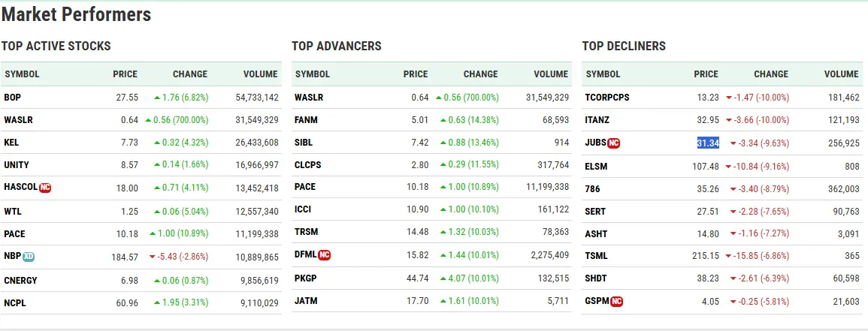Click the green up arrow in BOP's change
Viewport: 868px width, 331px height.
156,98
